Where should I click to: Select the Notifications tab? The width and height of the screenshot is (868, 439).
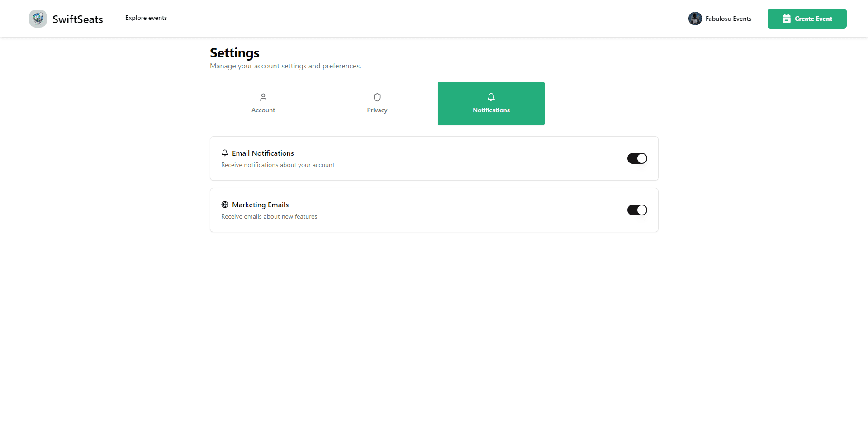(x=491, y=103)
